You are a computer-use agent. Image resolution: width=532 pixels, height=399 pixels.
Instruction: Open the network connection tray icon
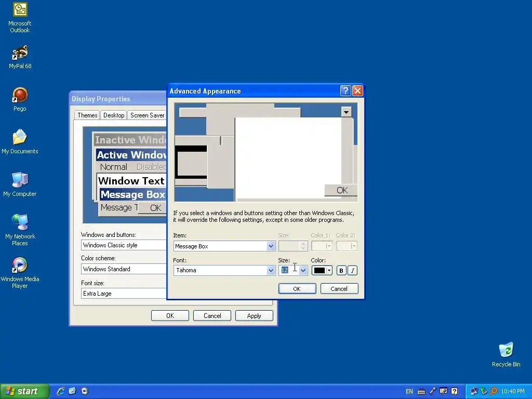click(474, 392)
